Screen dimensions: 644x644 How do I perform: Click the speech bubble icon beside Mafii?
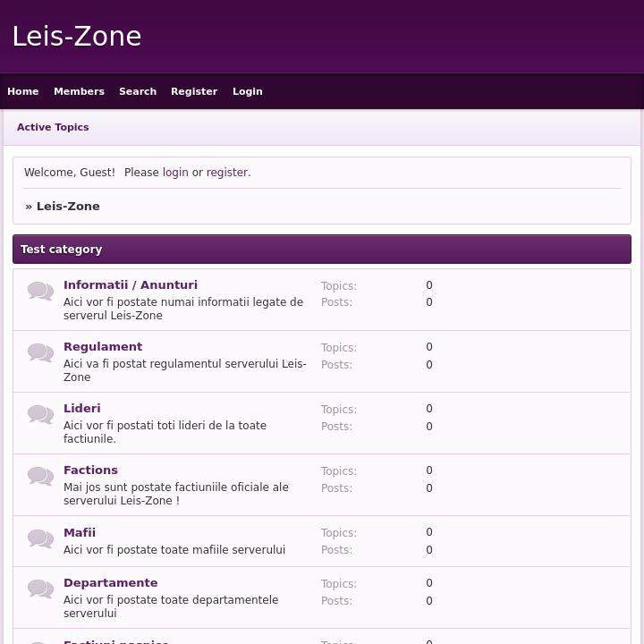coord(40,538)
